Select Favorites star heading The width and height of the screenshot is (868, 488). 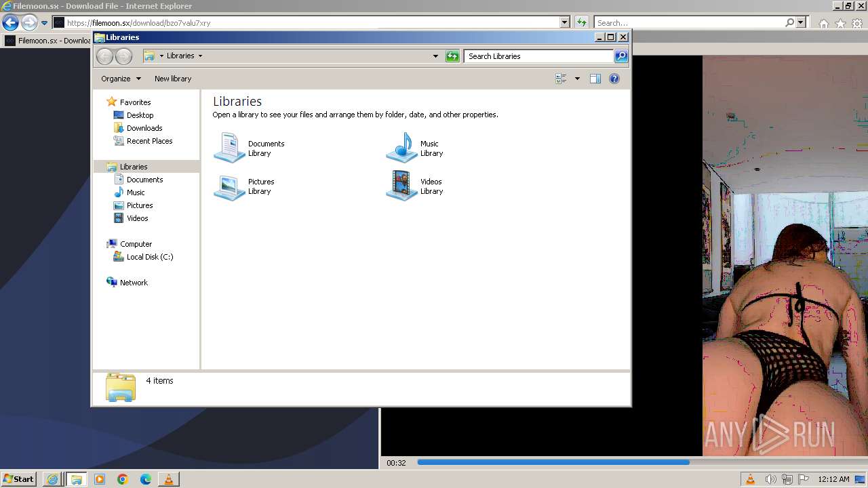coord(129,102)
